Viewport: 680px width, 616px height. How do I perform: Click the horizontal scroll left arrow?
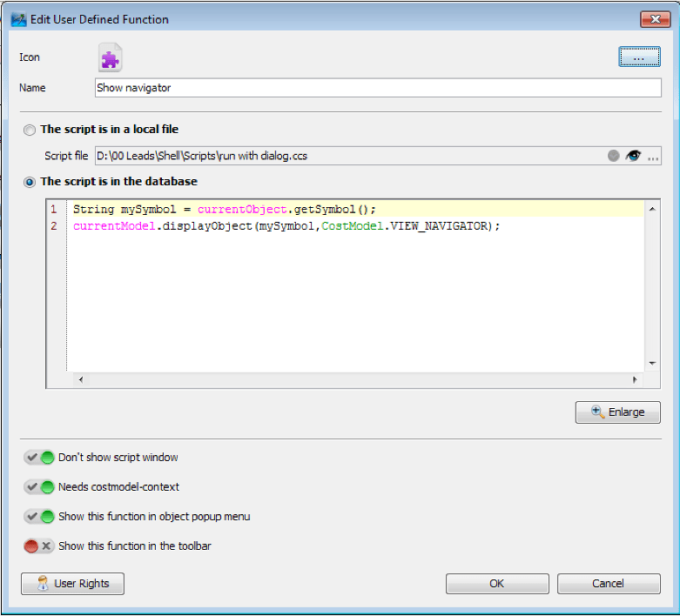(81, 379)
